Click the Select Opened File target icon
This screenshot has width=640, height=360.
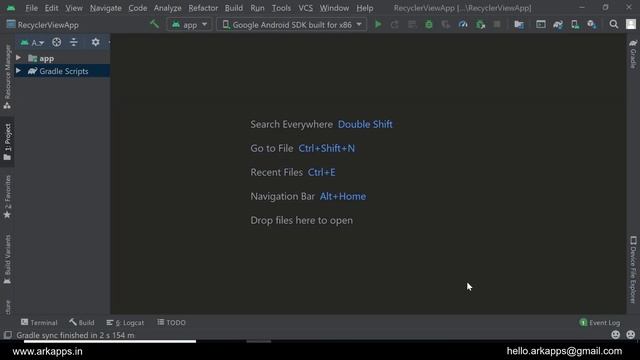[57, 42]
